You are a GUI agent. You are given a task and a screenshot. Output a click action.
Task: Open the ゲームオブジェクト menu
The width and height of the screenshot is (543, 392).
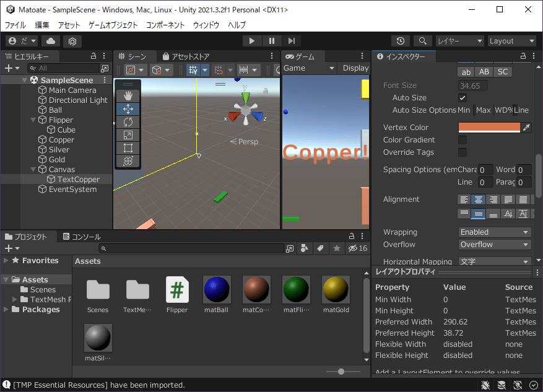tap(113, 25)
